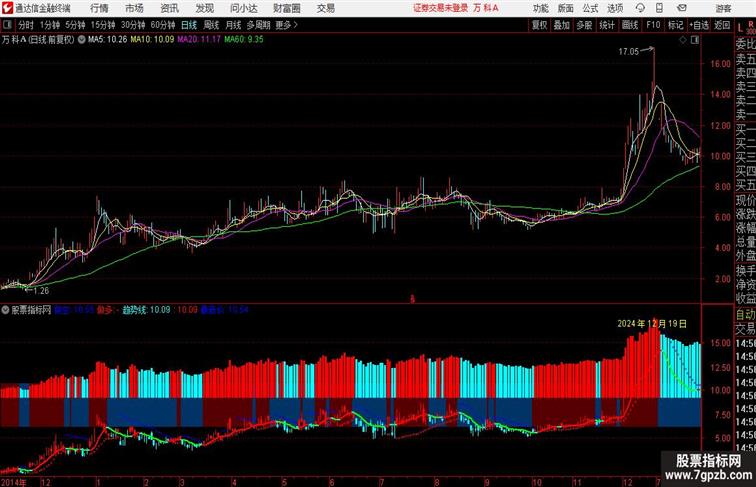Click the MA20: 11.17 value
Viewport: 756px width, 487px height.
pyautogui.click(x=199, y=40)
